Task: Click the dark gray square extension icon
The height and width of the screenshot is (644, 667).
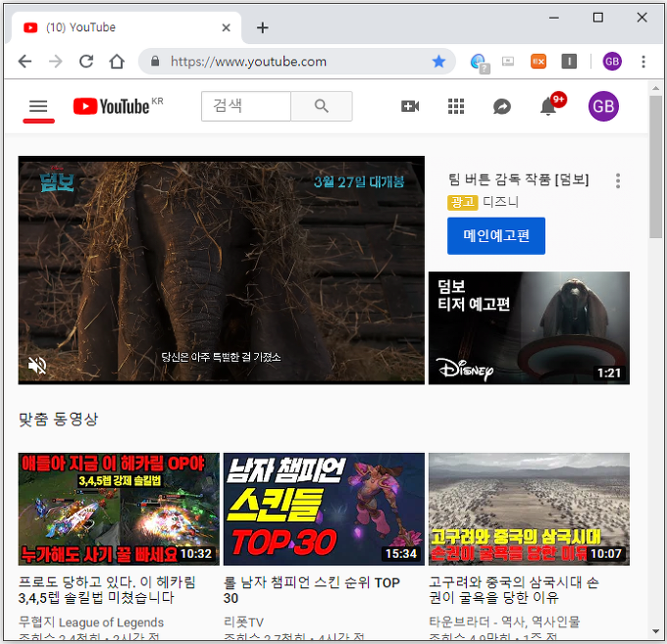Action: point(569,62)
